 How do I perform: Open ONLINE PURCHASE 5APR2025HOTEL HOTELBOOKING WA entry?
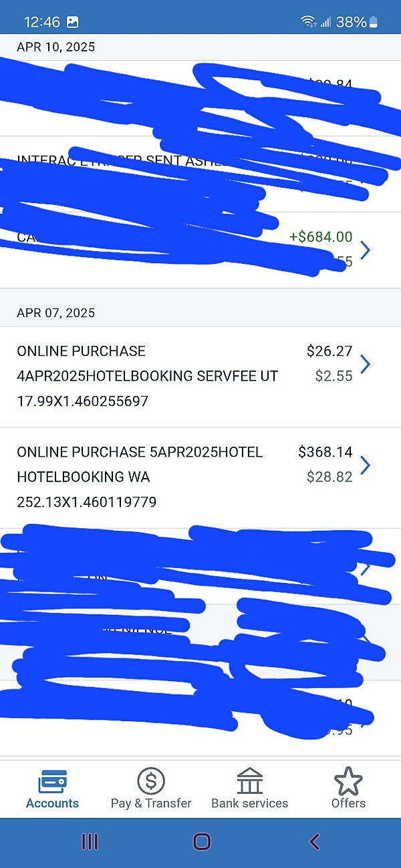(x=140, y=477)
